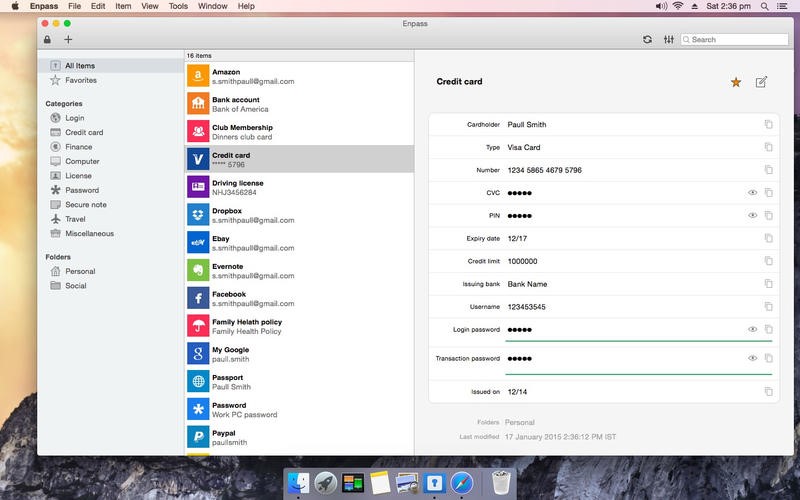
Task: Add a new item with plus button
Action: pos(68,40)
